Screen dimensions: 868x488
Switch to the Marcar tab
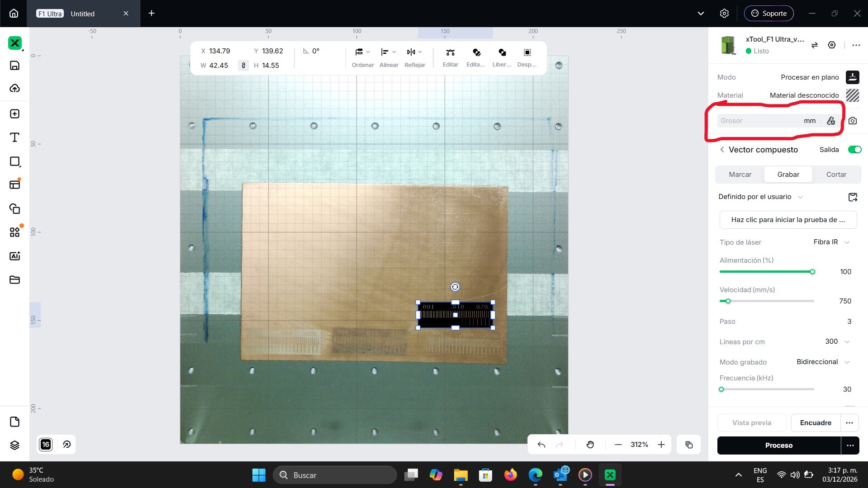pyautogui.click(x=740, y=175)
